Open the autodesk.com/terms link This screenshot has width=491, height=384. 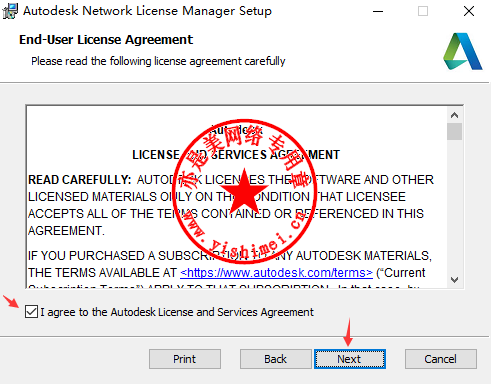coord(276,273)
